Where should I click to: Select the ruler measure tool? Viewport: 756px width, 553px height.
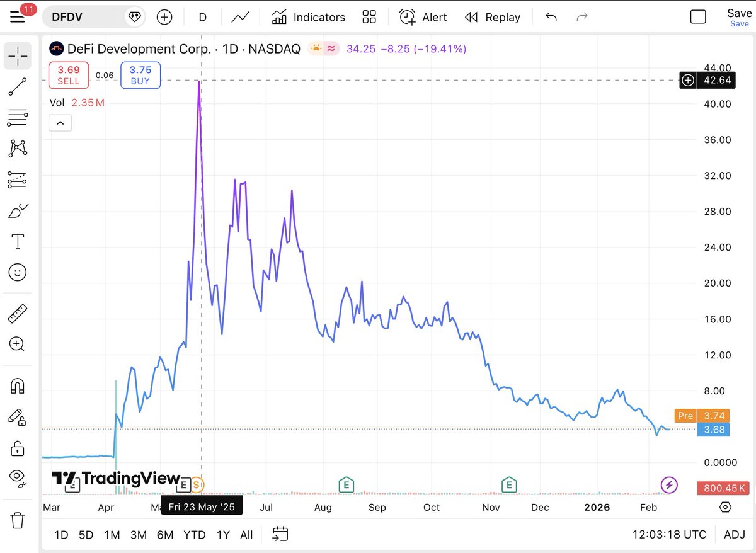pyautogui.click(x=18, y=313)
